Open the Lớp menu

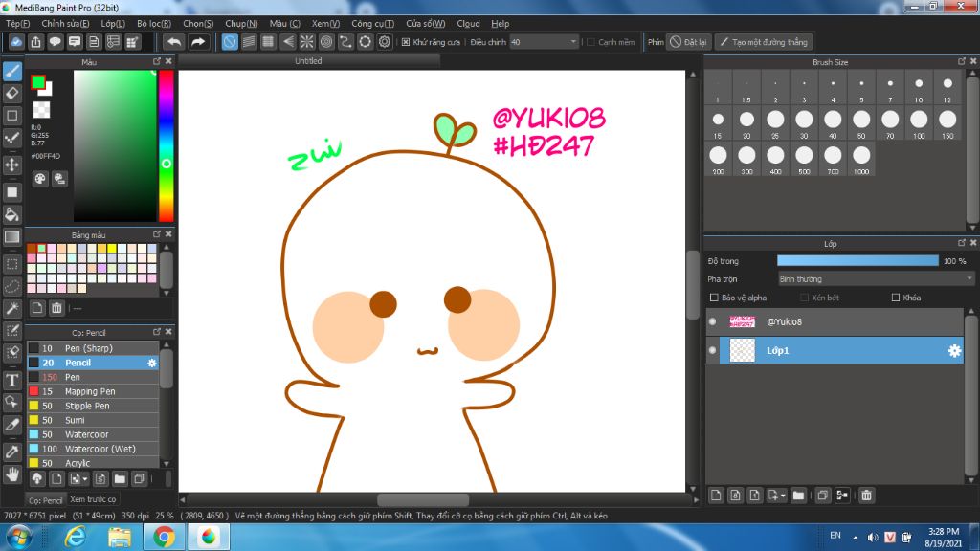(113, 24)
